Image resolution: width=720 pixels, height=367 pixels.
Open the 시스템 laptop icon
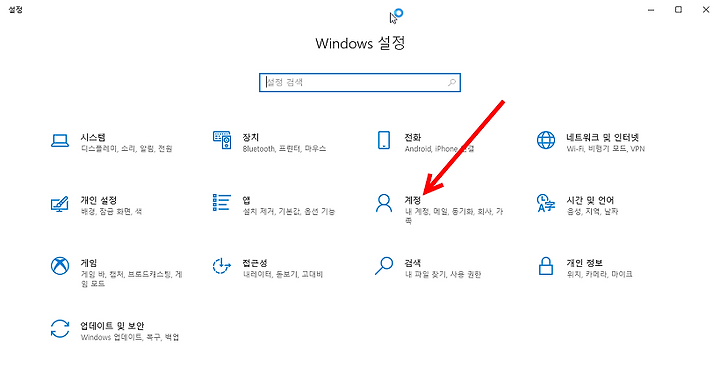point(60,141)
